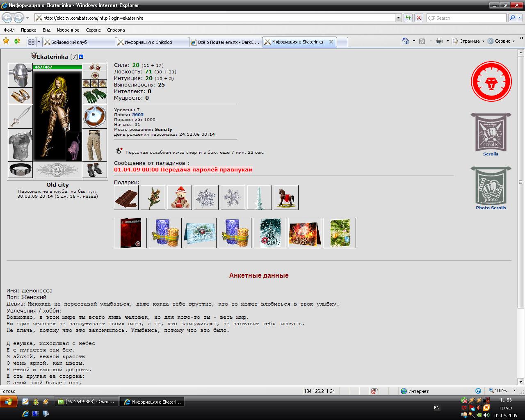Click the search magnifier button
Viewport: 525px width, 420px height.
pos(512,18)
